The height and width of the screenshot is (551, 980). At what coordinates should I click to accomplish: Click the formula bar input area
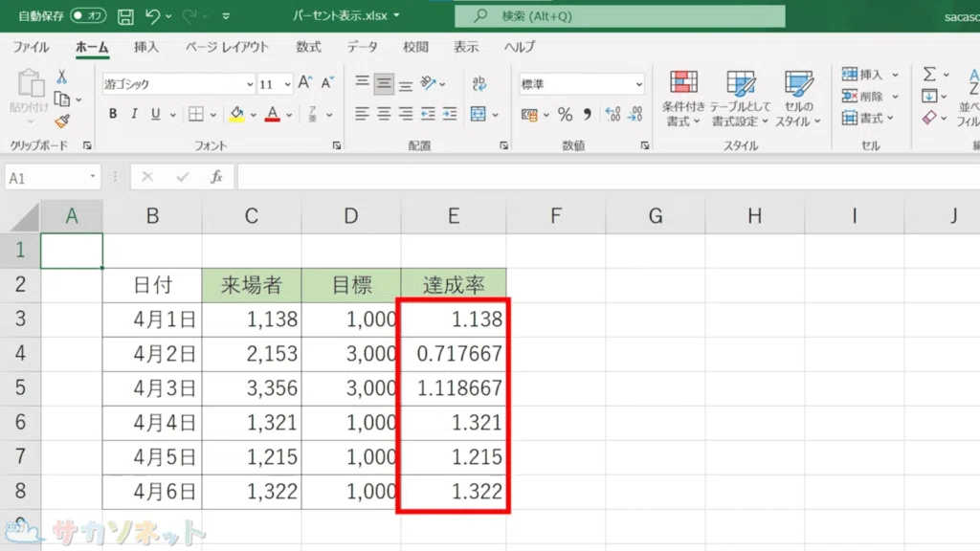608,177
